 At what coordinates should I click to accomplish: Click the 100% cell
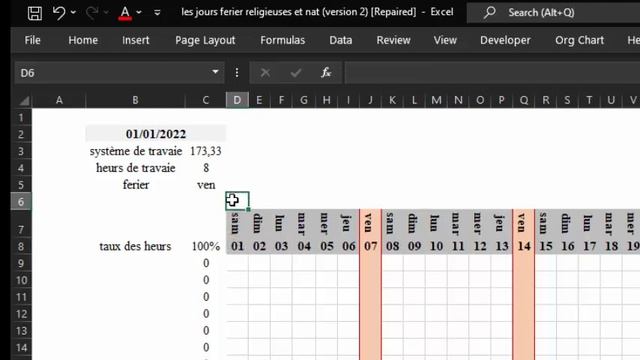tap(206, 246)
